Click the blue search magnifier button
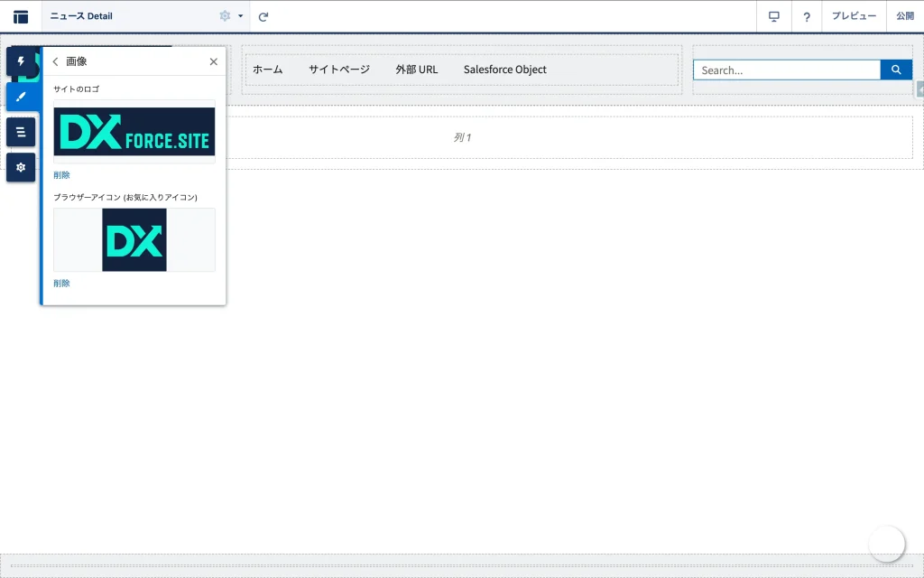The height and width of the screenshot is (578, 924). (896, 70)
